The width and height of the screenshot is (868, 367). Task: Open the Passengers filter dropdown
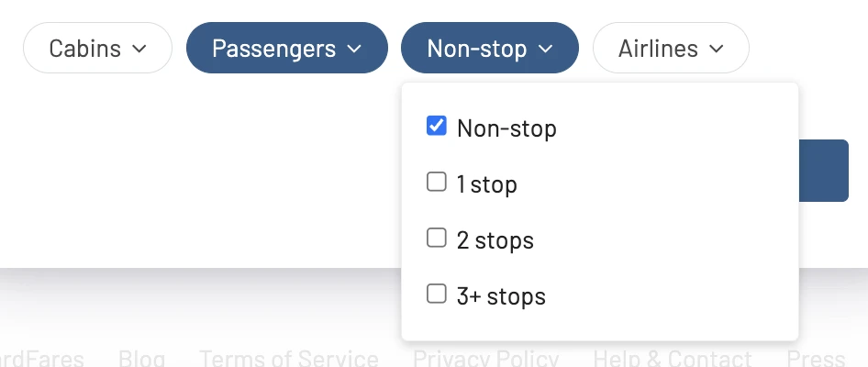(x=287, y=48)
